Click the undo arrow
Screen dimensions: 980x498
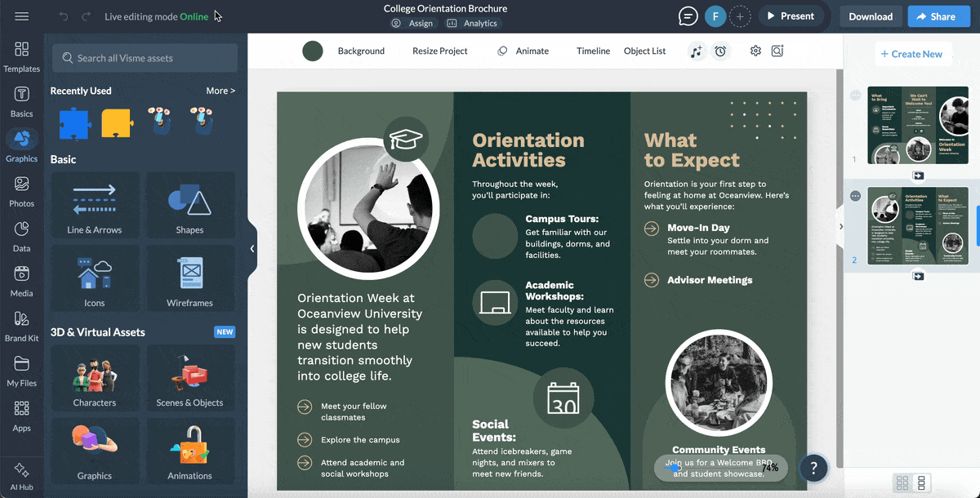64,16
